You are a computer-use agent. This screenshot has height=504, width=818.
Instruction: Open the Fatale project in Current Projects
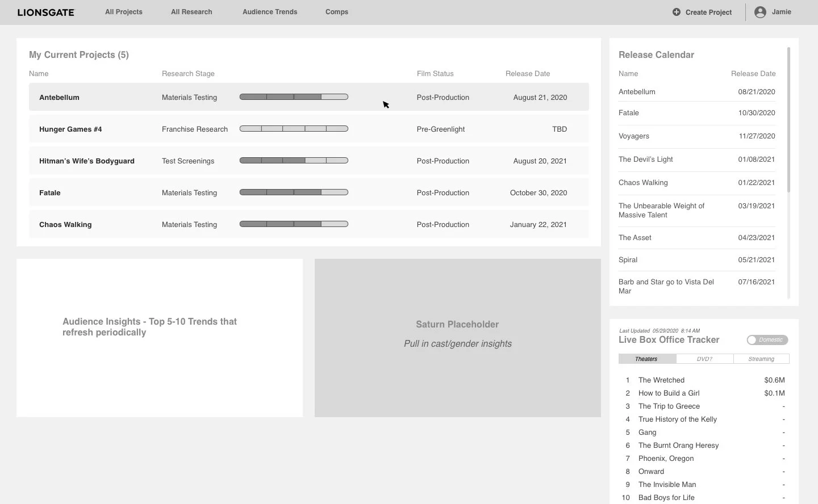tap(309, 192)
